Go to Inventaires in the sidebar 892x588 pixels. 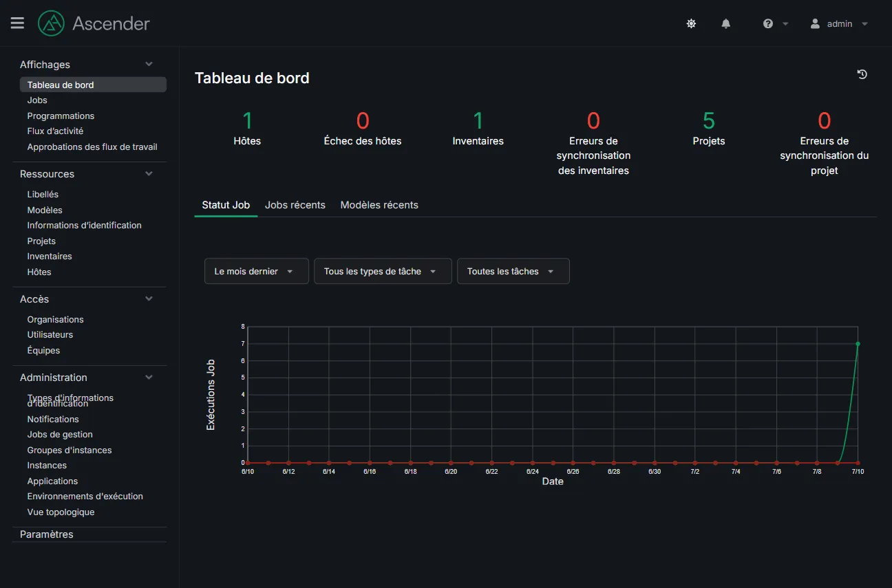point(50,257)
